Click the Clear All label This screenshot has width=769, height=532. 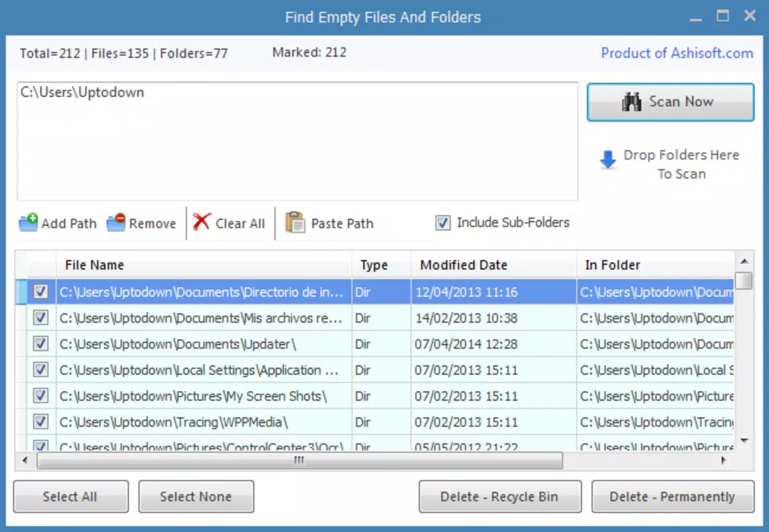pos(240,223)
